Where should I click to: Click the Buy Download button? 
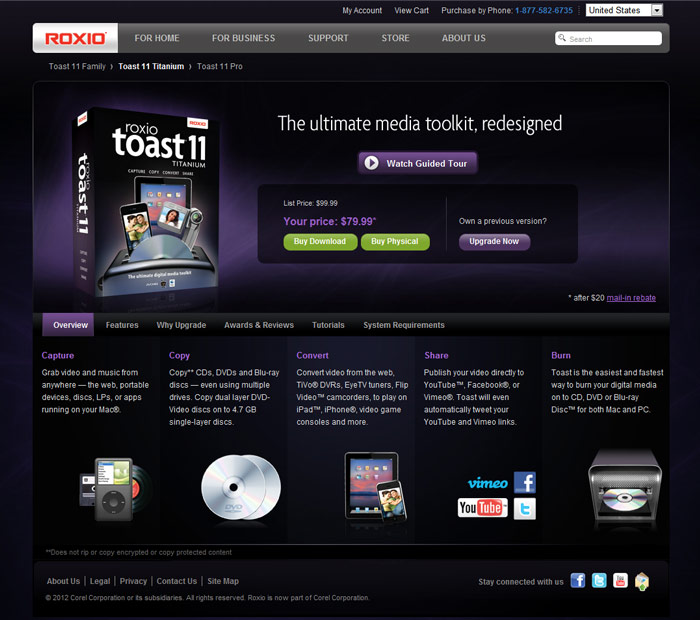(320, 241)
